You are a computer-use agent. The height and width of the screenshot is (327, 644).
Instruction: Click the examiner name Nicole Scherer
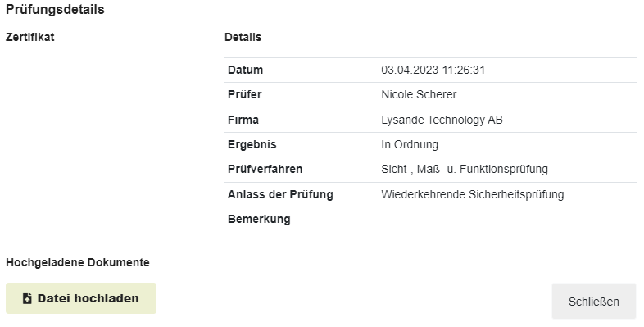coord(419,94)
